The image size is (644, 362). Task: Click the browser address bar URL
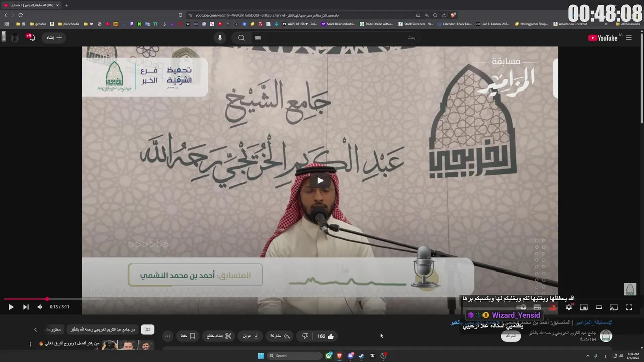267,15
